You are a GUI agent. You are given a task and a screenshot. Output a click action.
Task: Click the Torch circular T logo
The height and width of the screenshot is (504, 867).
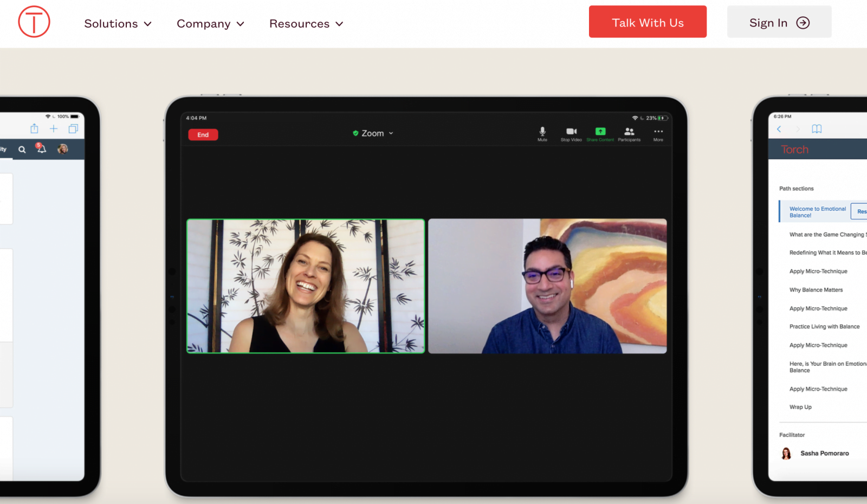coord(34,22)
